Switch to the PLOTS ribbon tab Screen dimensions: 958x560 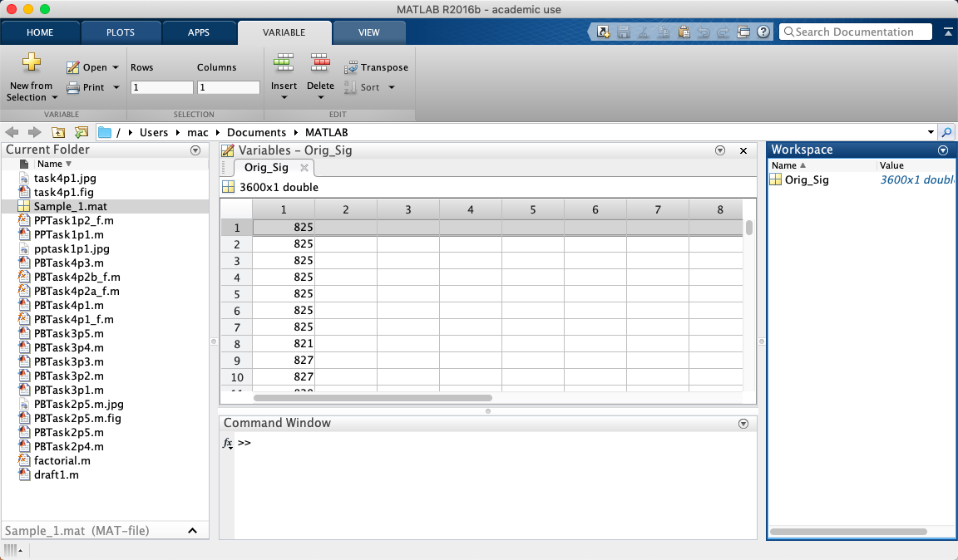[121, 32]
